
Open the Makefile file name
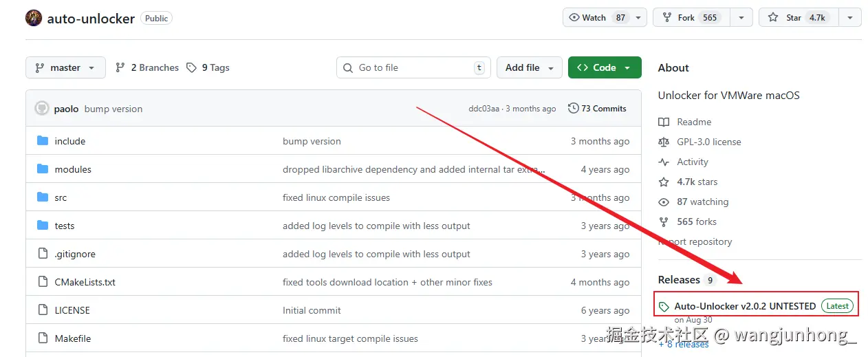(73, 338)
